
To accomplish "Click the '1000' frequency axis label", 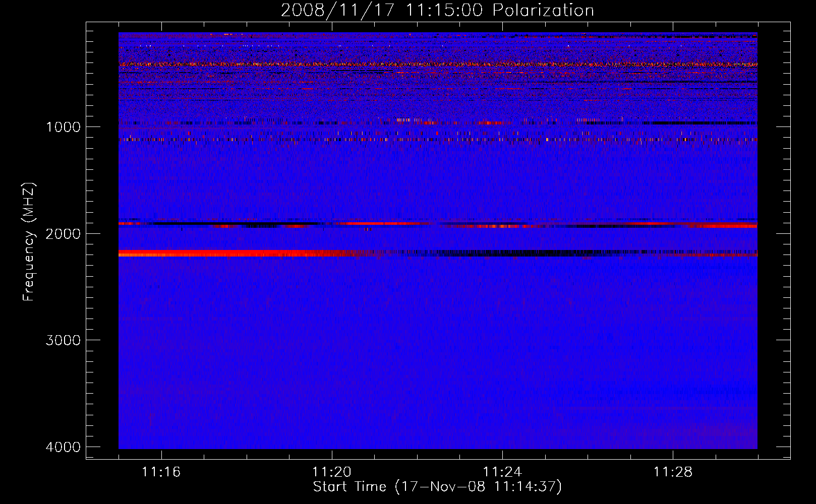I will point(63,127).
